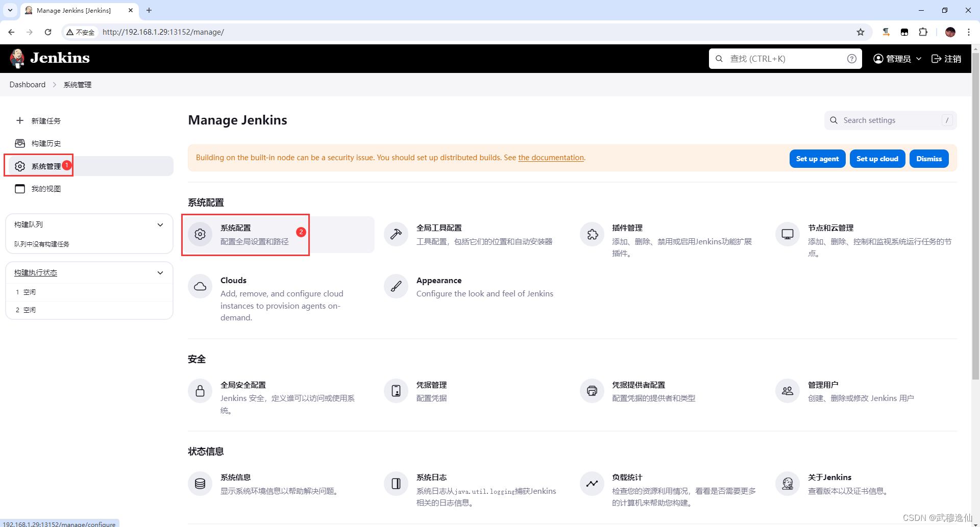Click Dashboard in the breadcrumb
The image size is (980, 527).
tap(28, 85)
